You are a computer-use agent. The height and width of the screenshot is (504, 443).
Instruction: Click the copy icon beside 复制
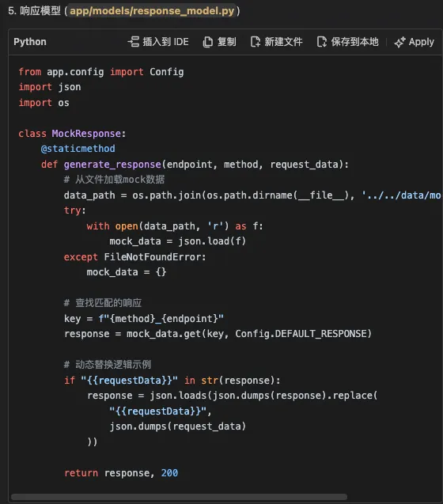(208, 42)
